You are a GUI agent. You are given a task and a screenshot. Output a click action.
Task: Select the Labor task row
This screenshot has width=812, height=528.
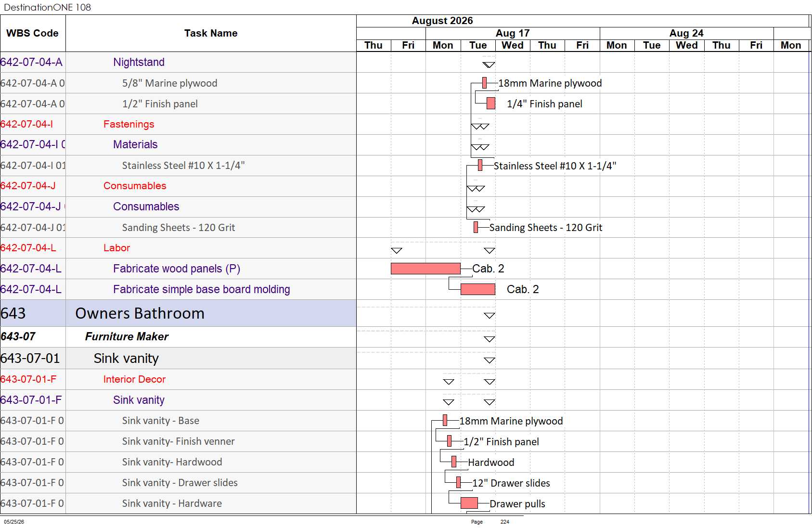click(x=178, y=248)
